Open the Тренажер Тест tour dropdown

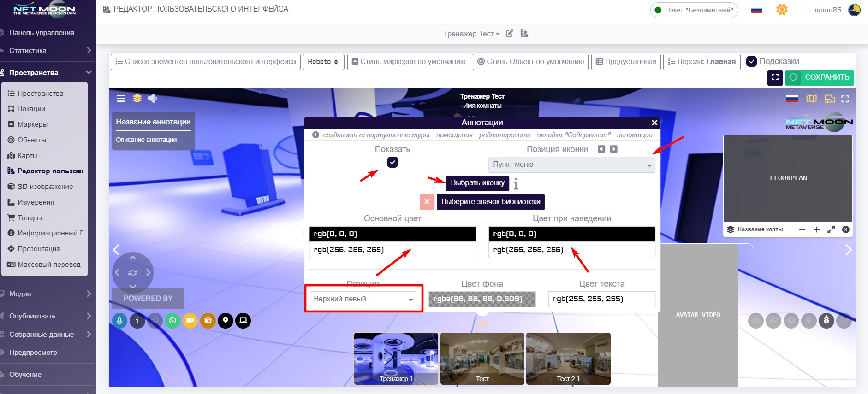tap(471, 34)
